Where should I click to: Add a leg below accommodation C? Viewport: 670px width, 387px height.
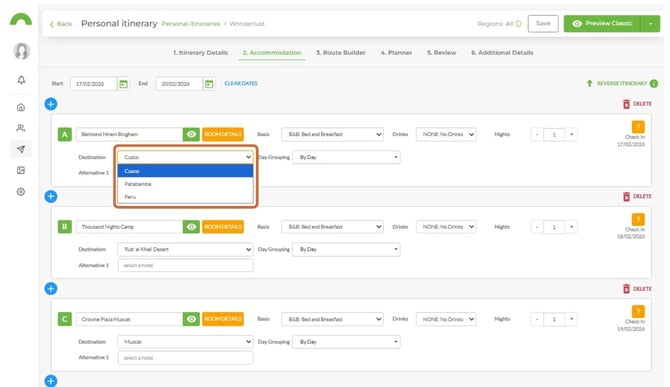click(x=51, y=381)
